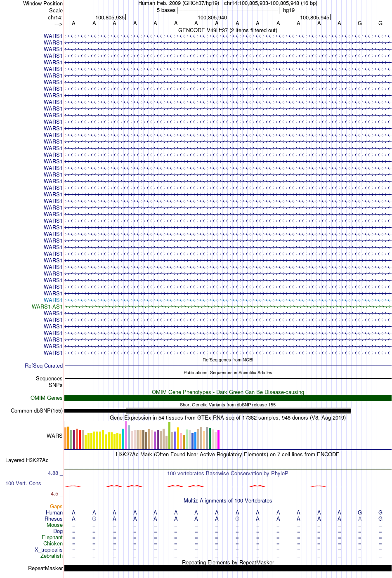Open the RefSeq Curated track label

pyautogui.click(x=44, y=366)
